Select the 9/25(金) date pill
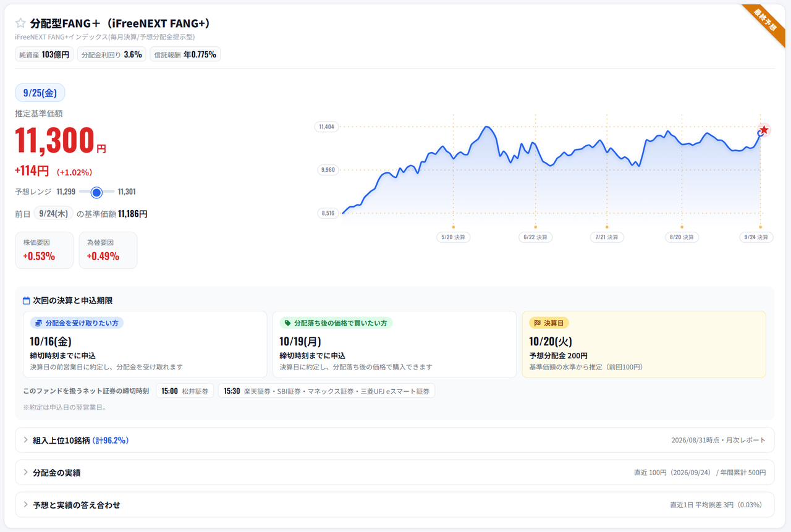Viewport: 791px width, 532px height. (40, 93)
